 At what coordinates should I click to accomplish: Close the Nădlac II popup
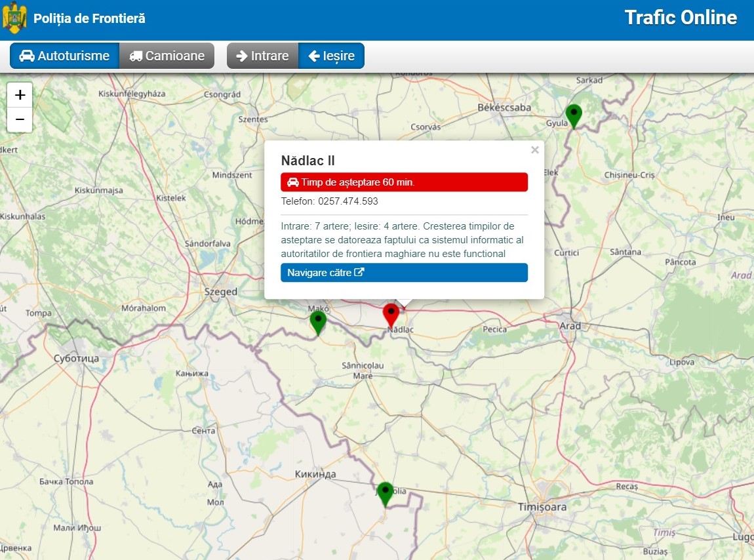(x=534, y=150)
